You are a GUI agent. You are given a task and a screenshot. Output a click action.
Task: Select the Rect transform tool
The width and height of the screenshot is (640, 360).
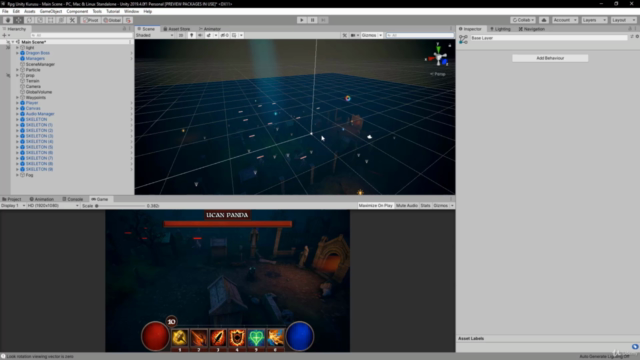click(x=51, y=20)
